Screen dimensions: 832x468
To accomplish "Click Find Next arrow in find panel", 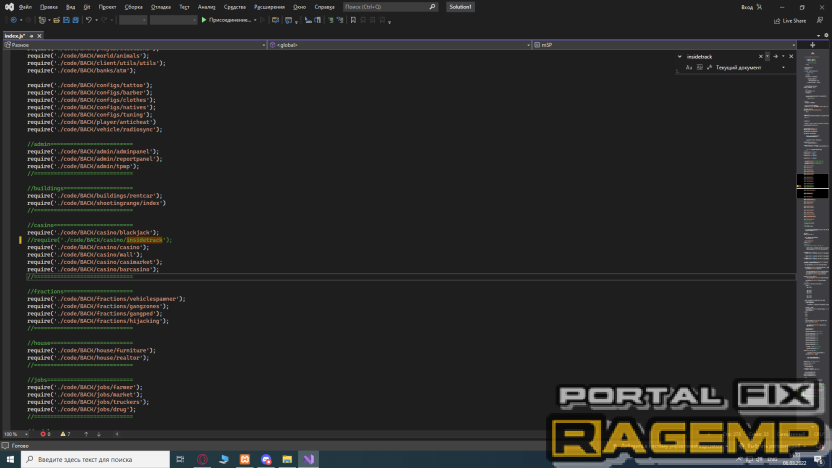I will [x=775, y=56].
